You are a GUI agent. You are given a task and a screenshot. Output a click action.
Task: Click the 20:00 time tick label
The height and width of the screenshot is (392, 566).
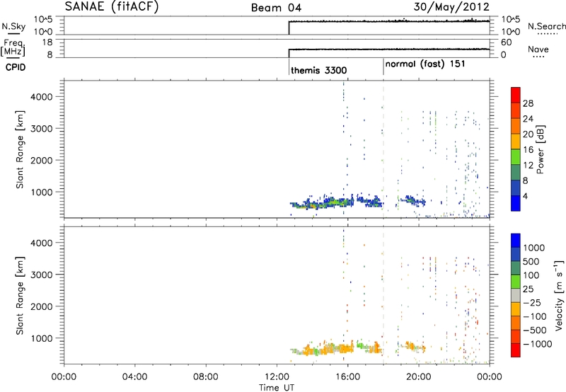click(x=418, y=377)
